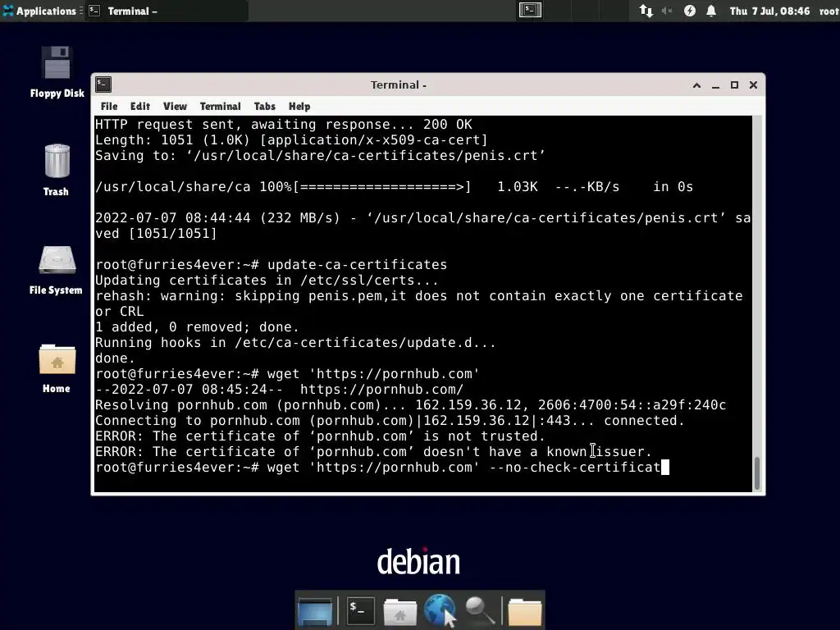This screenshot has height=630, width=840.
Task: Close the Terminal window
Action: pyautogui.click(x=753, y=85)
